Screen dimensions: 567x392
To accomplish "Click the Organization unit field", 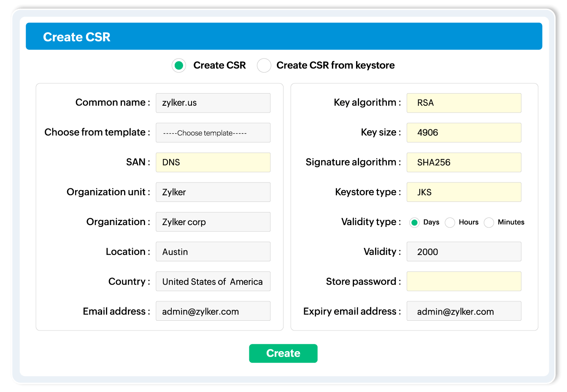I will click(213, 192).
